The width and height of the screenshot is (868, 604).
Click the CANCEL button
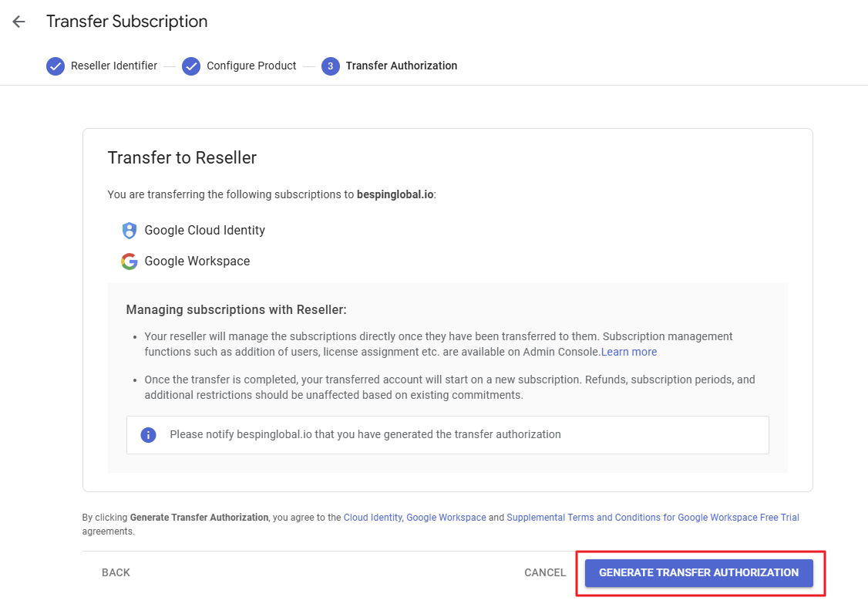click(x=545, y=573)
